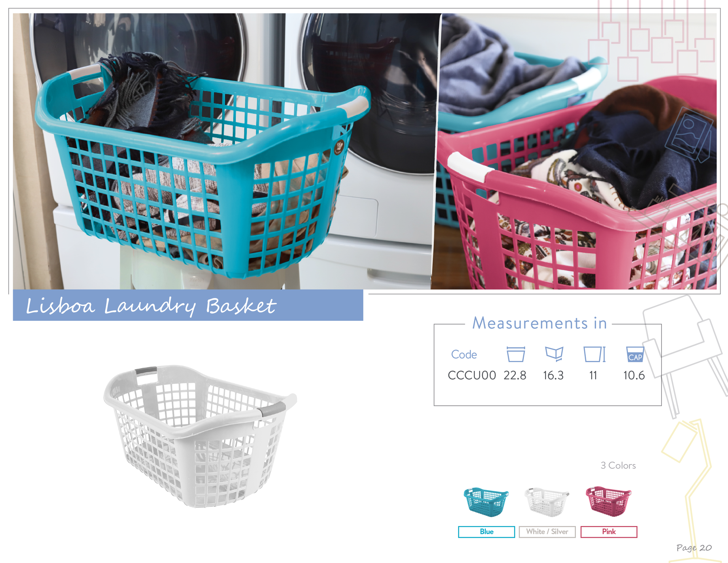Viewport: 728px width, 563px height.
Task: Click the basket height measurement icon
Action: tap(594, 354)
